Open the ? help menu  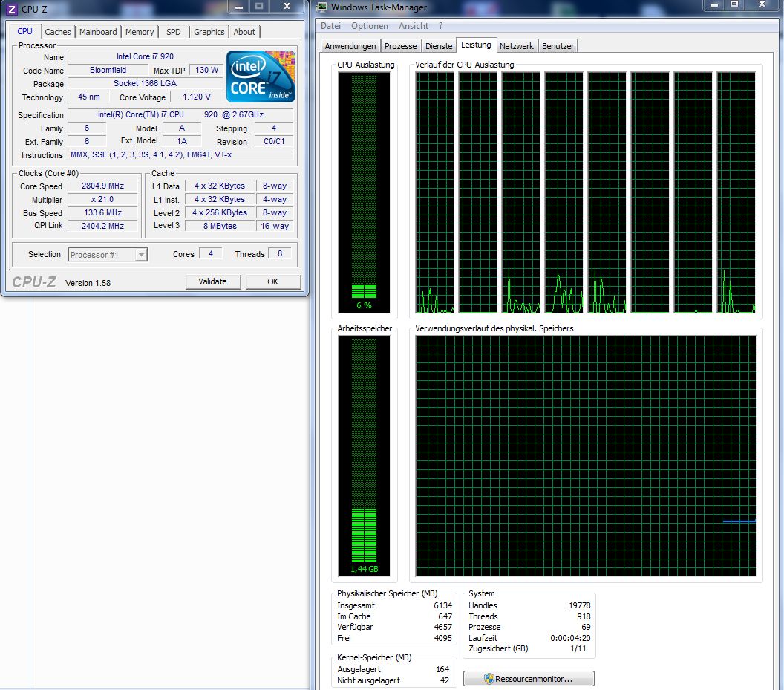pyautogui.click(x=440, y=26)
